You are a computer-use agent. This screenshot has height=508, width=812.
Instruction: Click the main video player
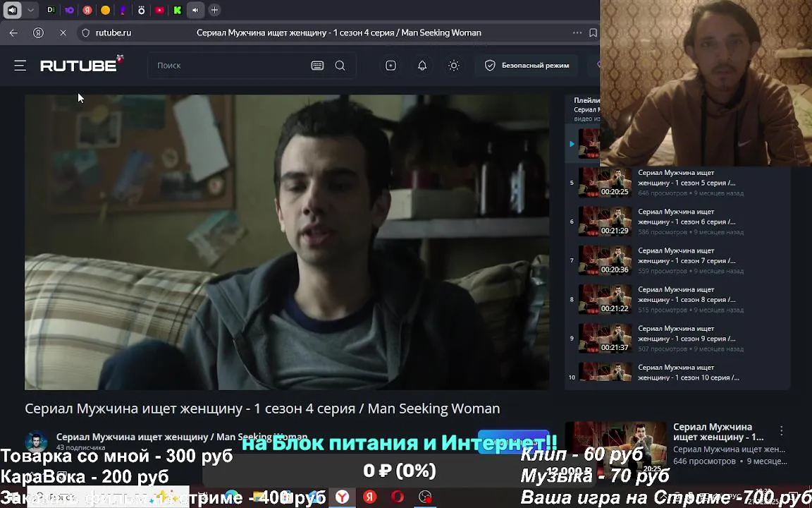[287, 242]
